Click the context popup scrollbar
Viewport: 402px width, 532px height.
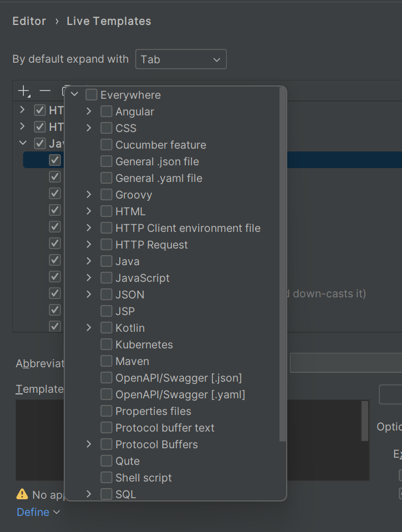pos(283,264)
